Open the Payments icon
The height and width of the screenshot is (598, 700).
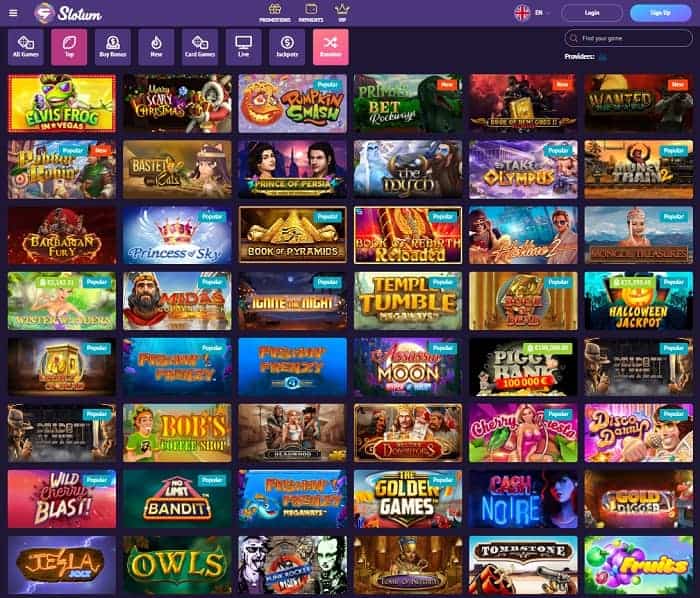[311, 12]
